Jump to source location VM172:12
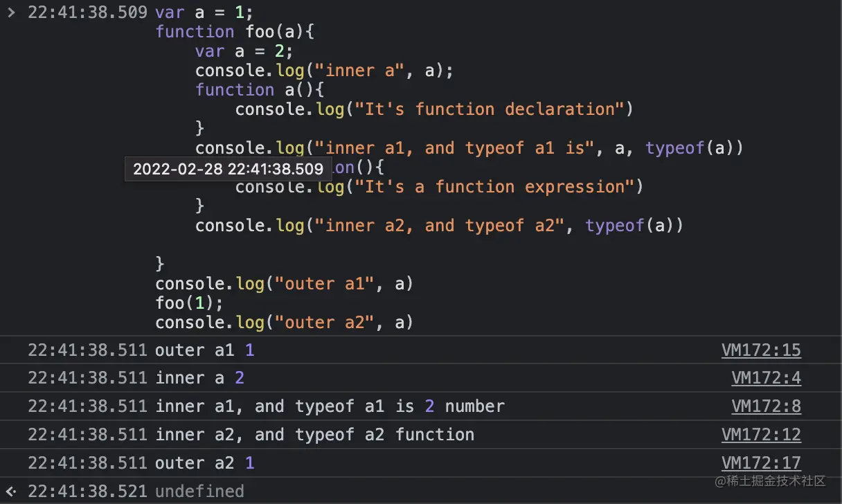842x504 pixels. [x=761, y=435]
